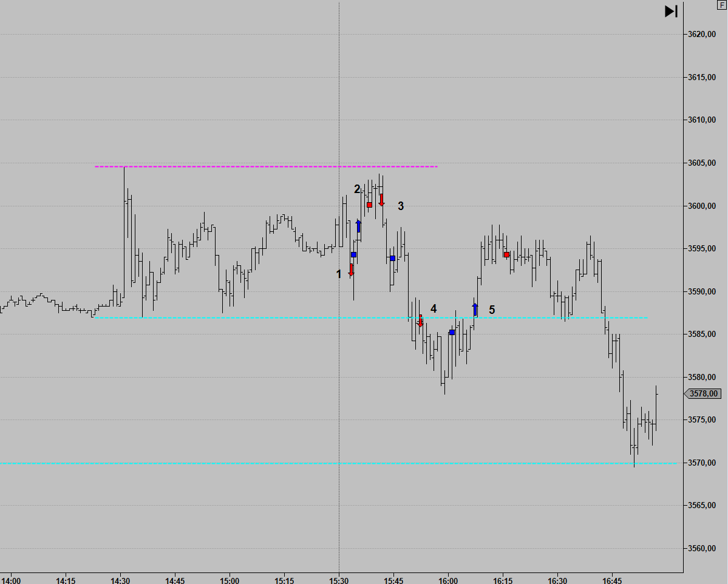The width and height of the screenshot is (728, 584).
Task: Select the red square marker near 16:15
Action: click(506, 255)
